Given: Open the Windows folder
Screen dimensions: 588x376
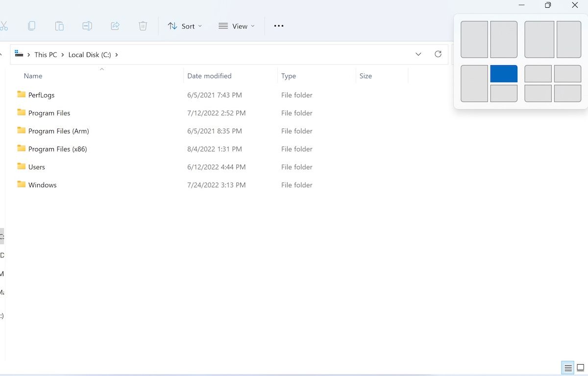Looking at the screenshot, I should point(43,185).
